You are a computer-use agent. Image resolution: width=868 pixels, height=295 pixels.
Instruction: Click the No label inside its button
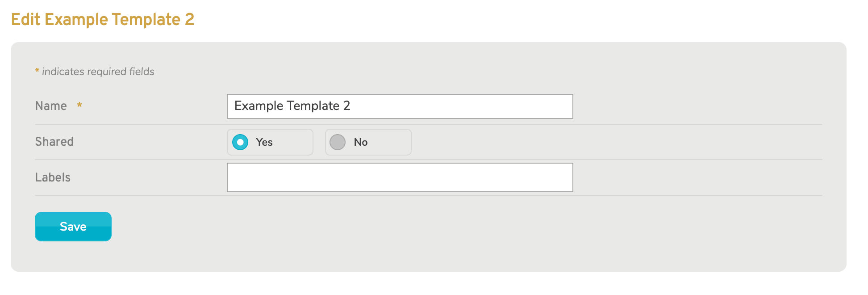tap(361, 142)
